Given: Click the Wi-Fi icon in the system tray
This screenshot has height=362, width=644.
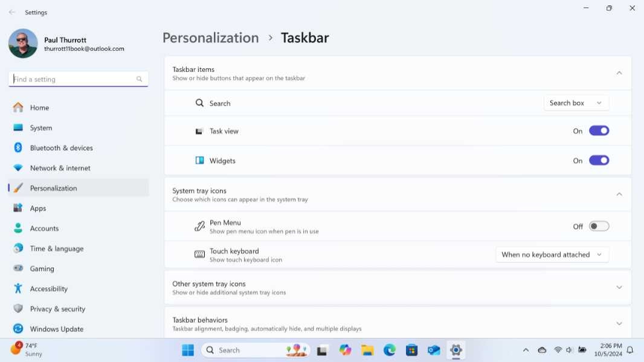Looking at the screenshot, I should (x=558, y=350).
